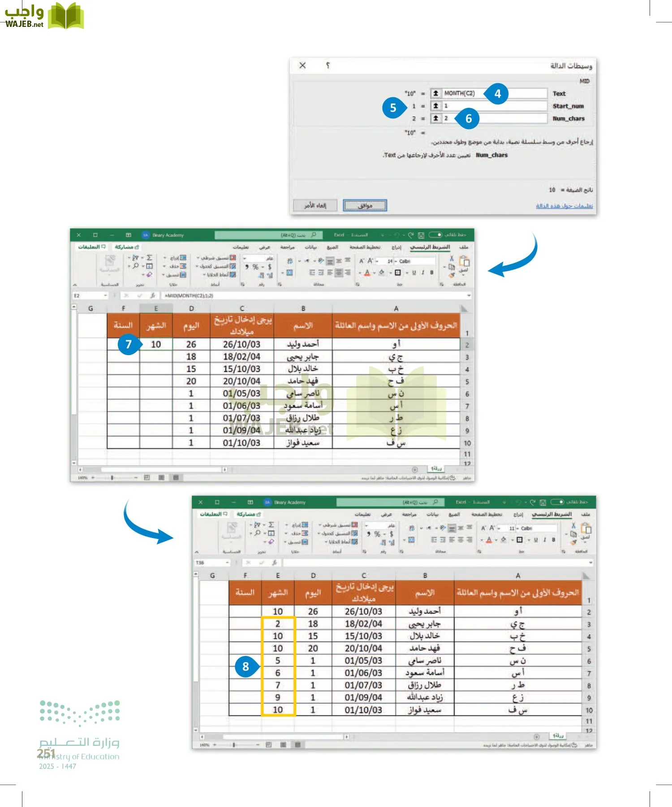Click the zoom slider in the window showing E2
The image size is (672, 807).
click(x=112, y=478)
